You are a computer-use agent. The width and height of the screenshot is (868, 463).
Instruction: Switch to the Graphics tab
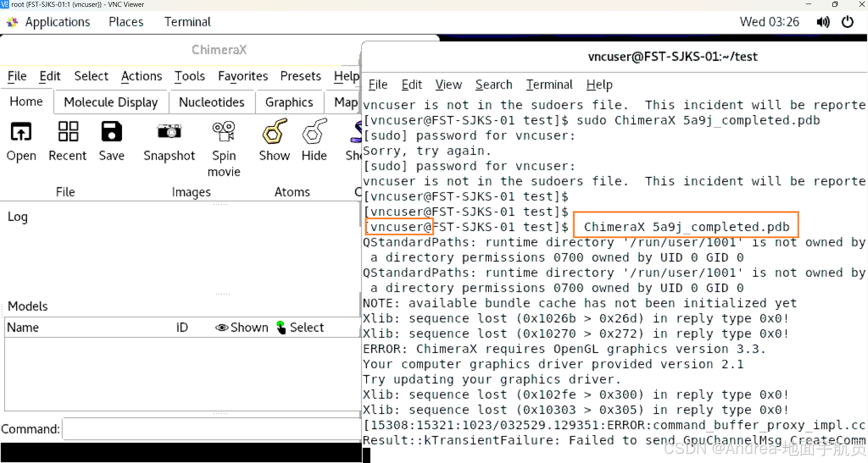click(289, 102)
